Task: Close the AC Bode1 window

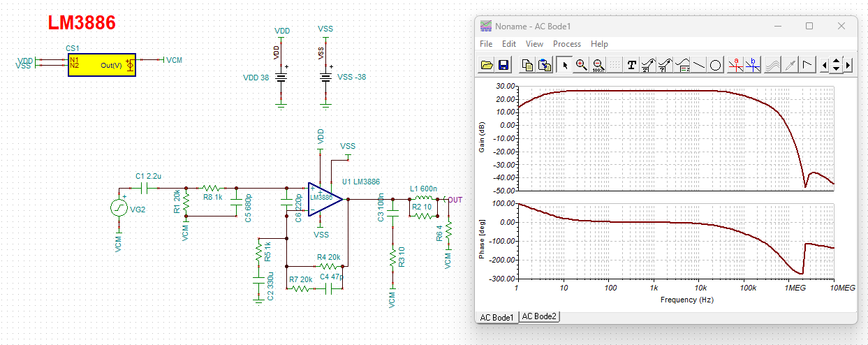Action: [x=841, y=26]
